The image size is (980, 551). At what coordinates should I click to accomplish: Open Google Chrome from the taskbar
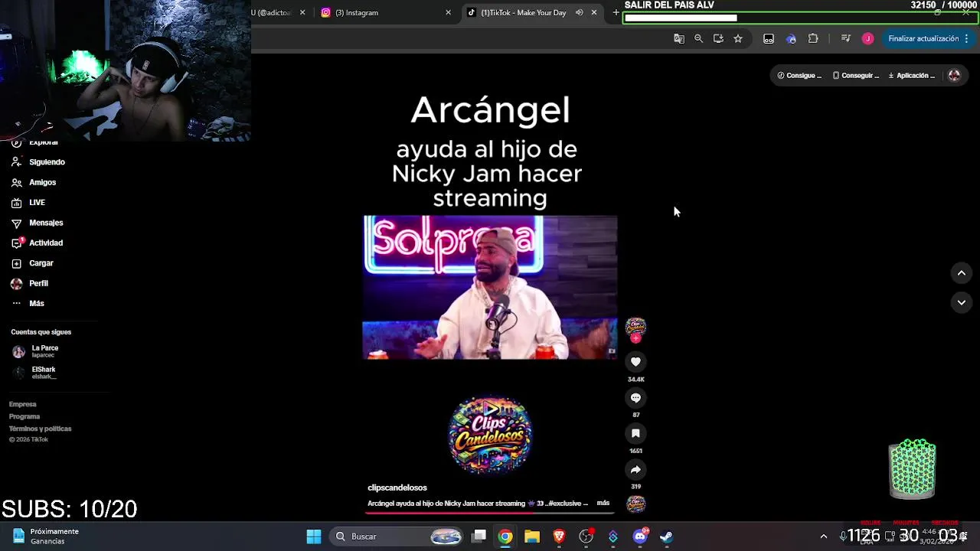pyautogui.click(x=505, y=536)
